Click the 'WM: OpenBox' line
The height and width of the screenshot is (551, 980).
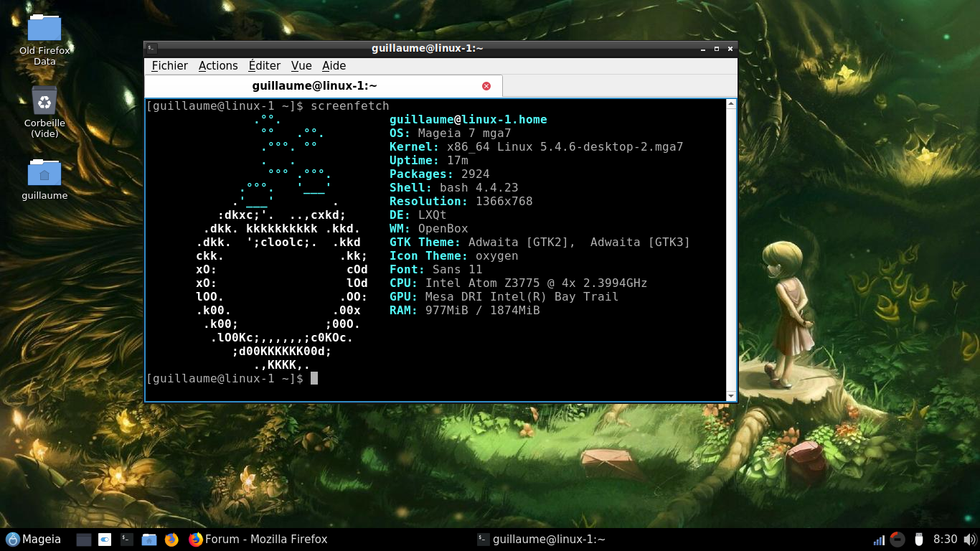click(x=429, y=229)
